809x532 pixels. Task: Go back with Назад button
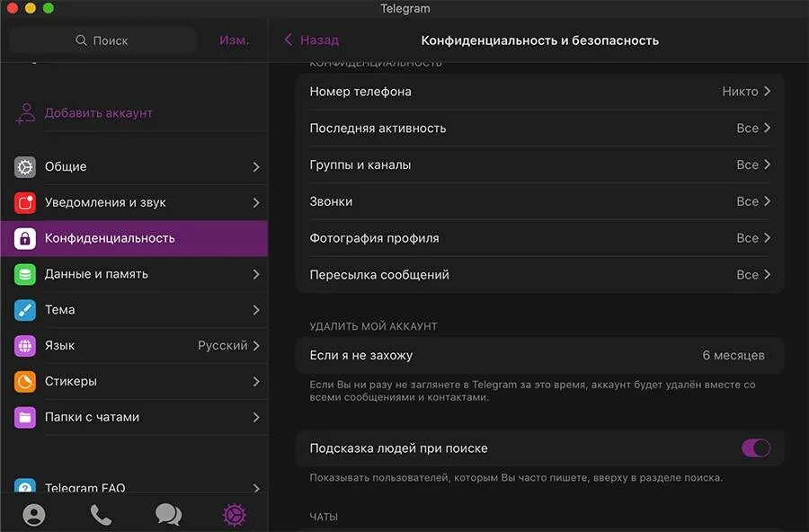[311, 40]
